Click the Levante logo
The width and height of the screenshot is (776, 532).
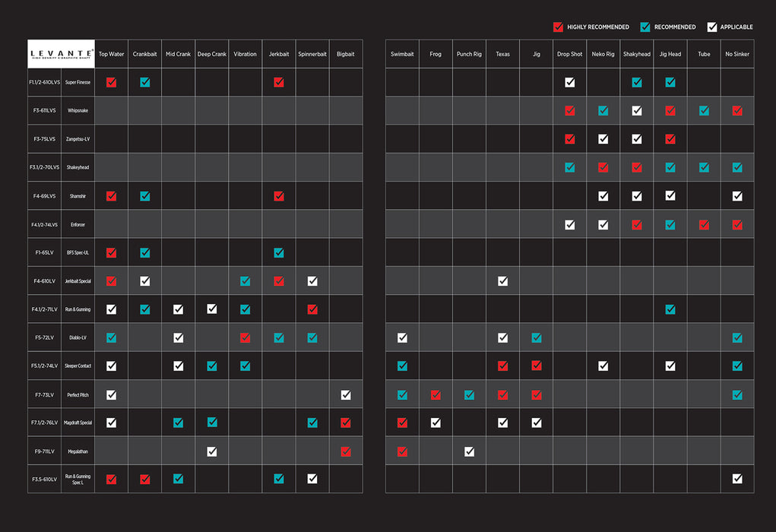tap(62, 54)
